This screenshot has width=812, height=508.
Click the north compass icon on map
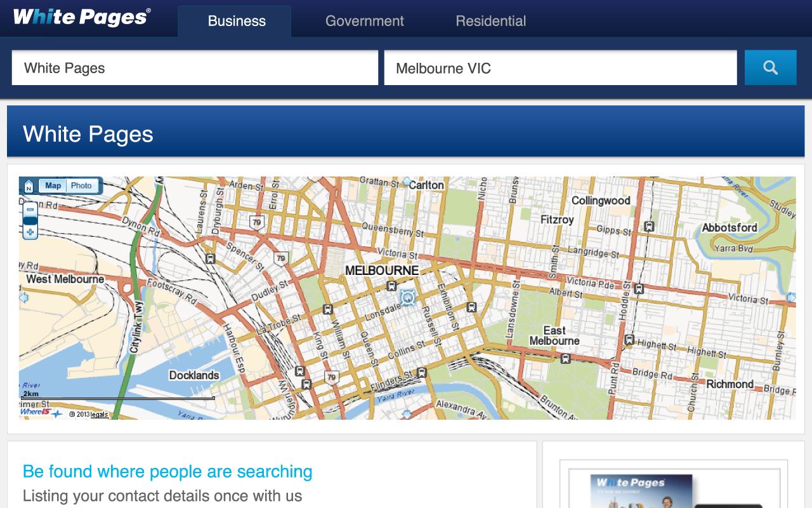point(29,186)
